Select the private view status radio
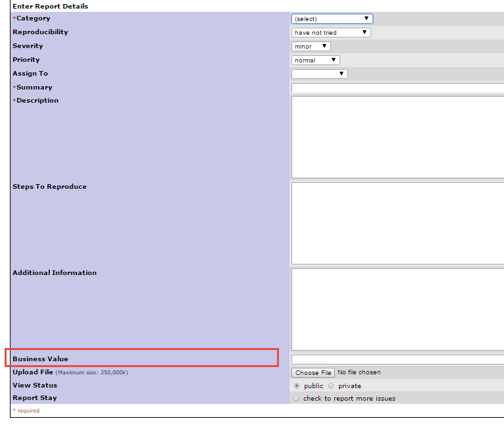Screen dimensions: 504x425 point(331,386)
